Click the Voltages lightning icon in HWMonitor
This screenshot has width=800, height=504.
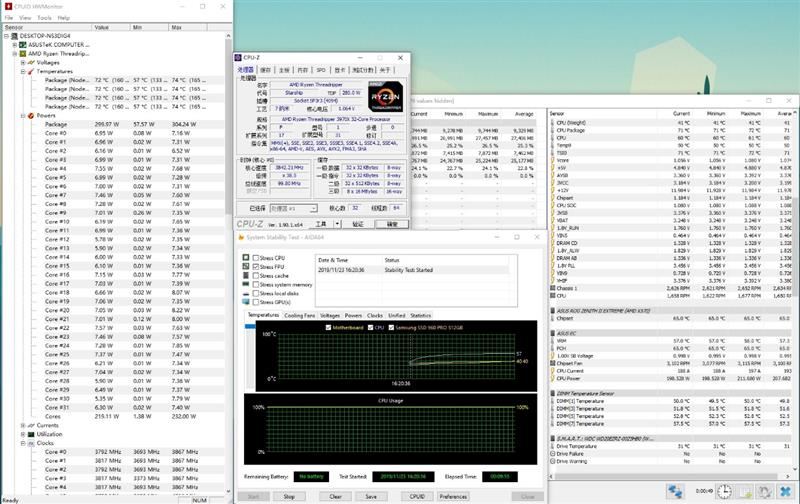pos(31,62)
